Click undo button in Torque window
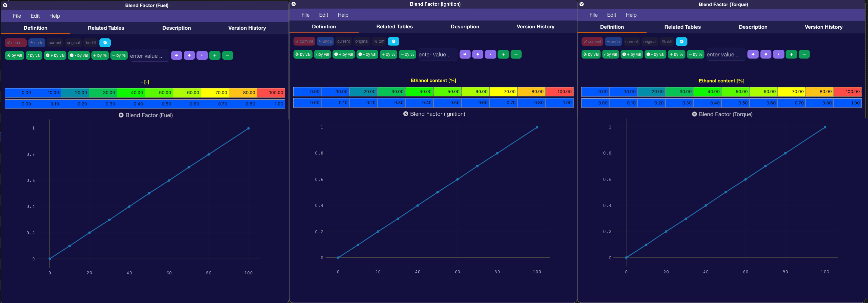 pos(613,42)
